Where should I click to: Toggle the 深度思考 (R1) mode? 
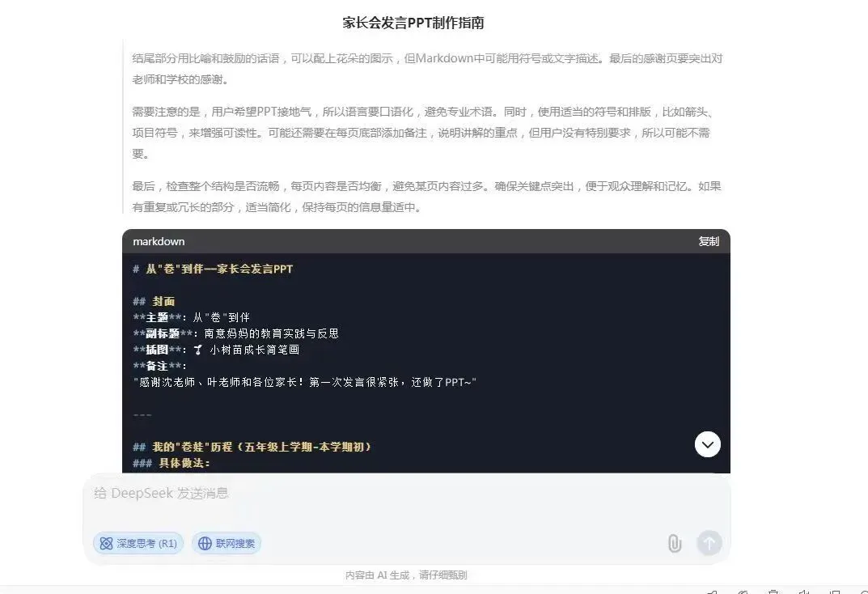[x=138, y=543]
